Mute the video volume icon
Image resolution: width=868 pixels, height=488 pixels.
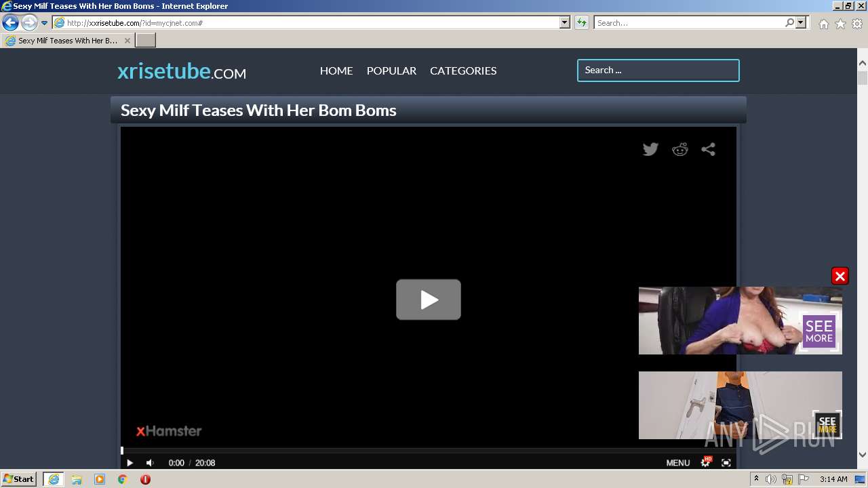pos(150,463)
